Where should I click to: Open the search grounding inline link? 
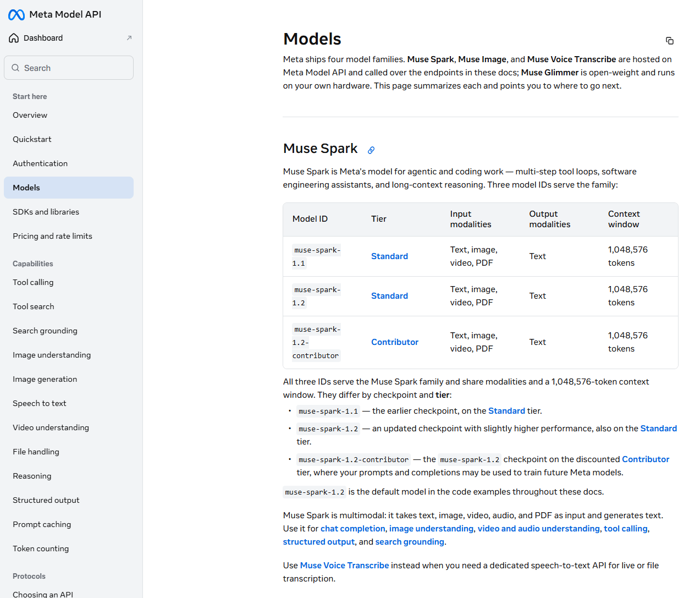tap(410, 542)
